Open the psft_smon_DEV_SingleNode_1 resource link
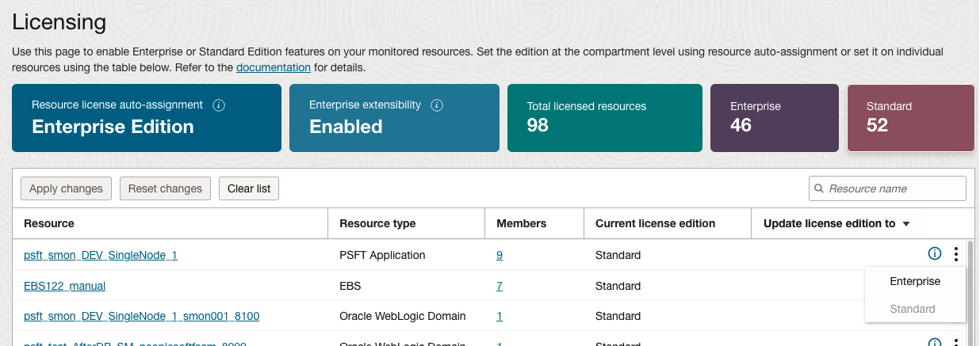Viewport: 980px width, 346px height. coord(101,255)
